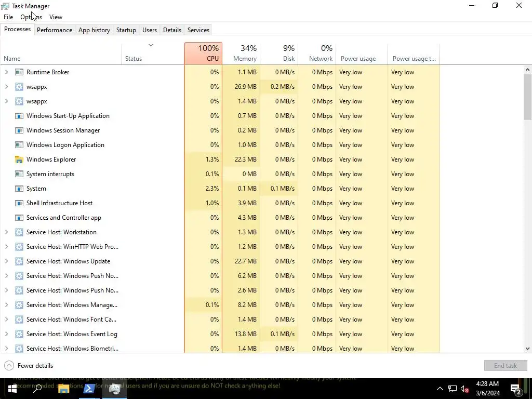Viewport: 532px width, 399px height.
Task: Sort processes by Network column
Action: pos(317,54)
